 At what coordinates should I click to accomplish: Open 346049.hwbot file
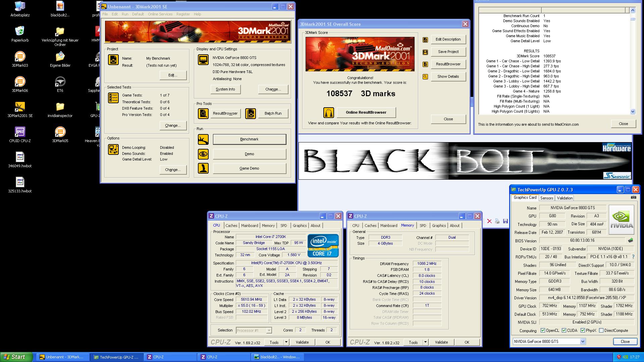pos(20,160)
